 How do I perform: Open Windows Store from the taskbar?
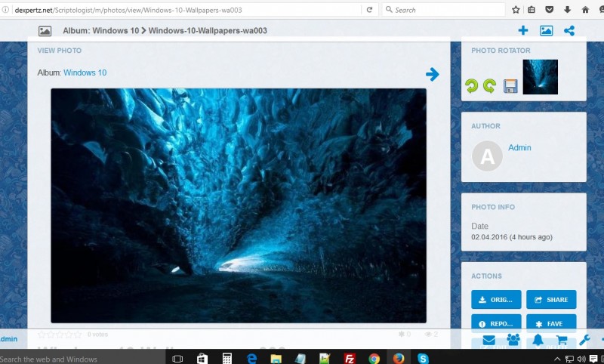click(202, 359)
